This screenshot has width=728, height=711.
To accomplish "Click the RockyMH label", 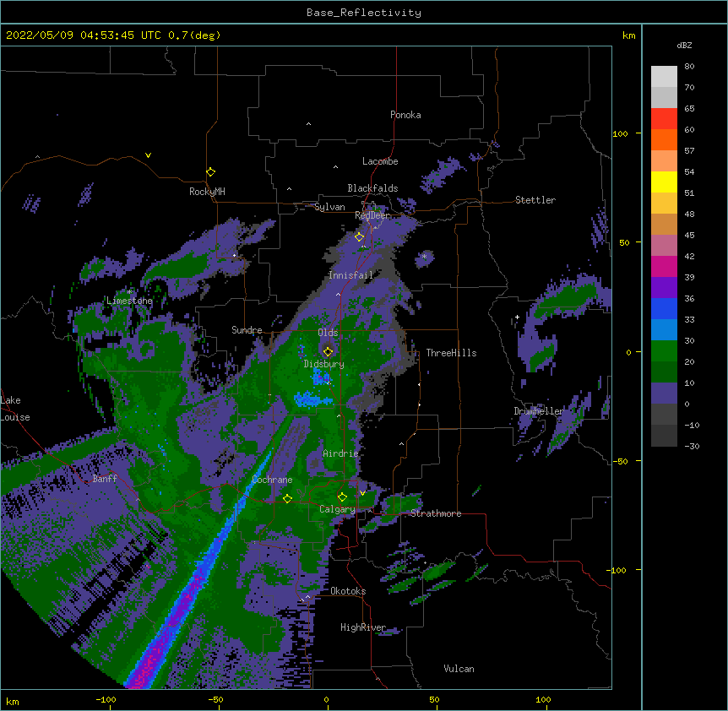I will 207,191.
